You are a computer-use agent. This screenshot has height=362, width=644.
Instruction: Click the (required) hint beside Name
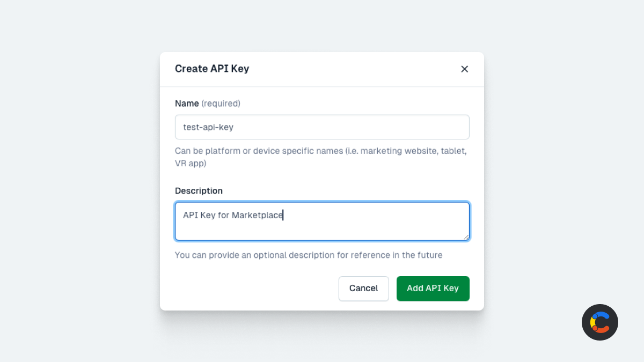(221, 104)
